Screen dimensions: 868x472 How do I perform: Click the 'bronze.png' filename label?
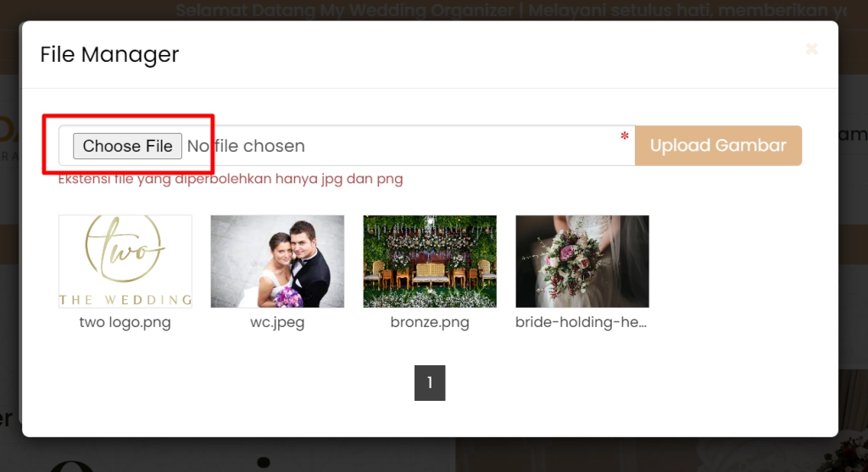pyautogui.click(x=430, y=323)
